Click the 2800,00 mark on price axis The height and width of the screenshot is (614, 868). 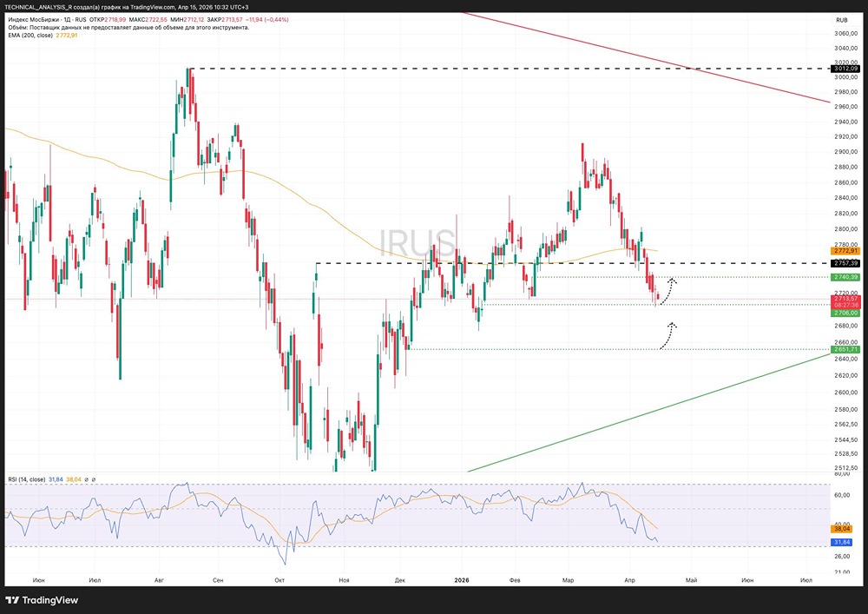(845, 229)
